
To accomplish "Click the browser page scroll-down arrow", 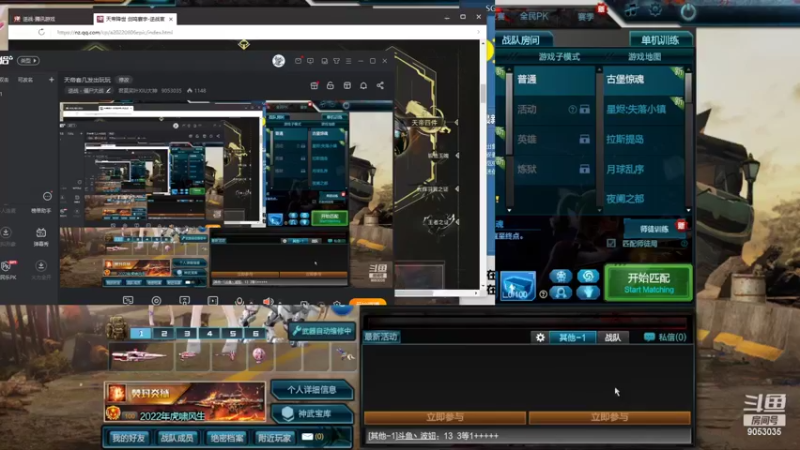I will (483, 286).
